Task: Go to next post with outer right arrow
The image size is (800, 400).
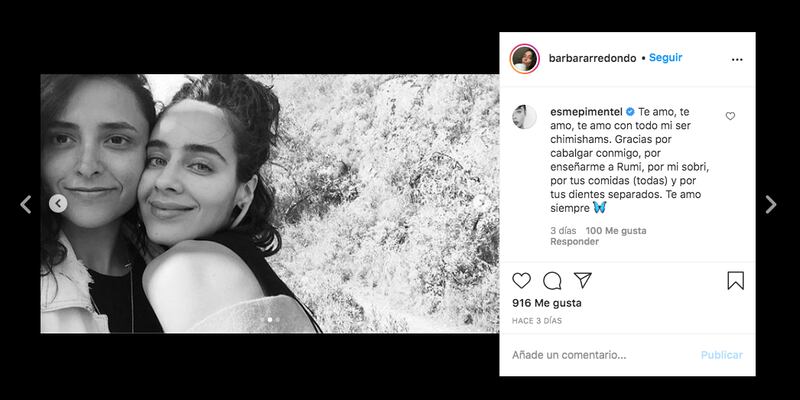Action: tap(770, 204)
